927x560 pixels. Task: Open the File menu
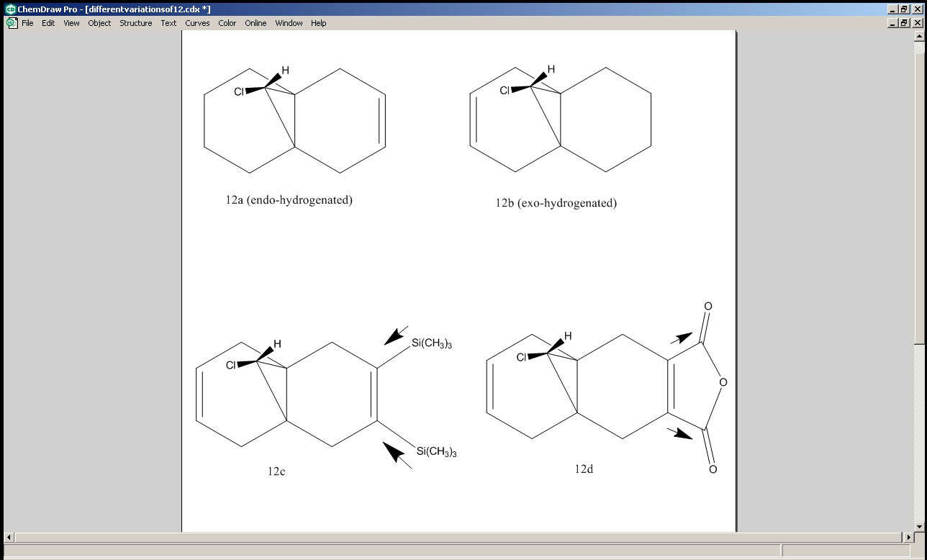tap(27, 23)
